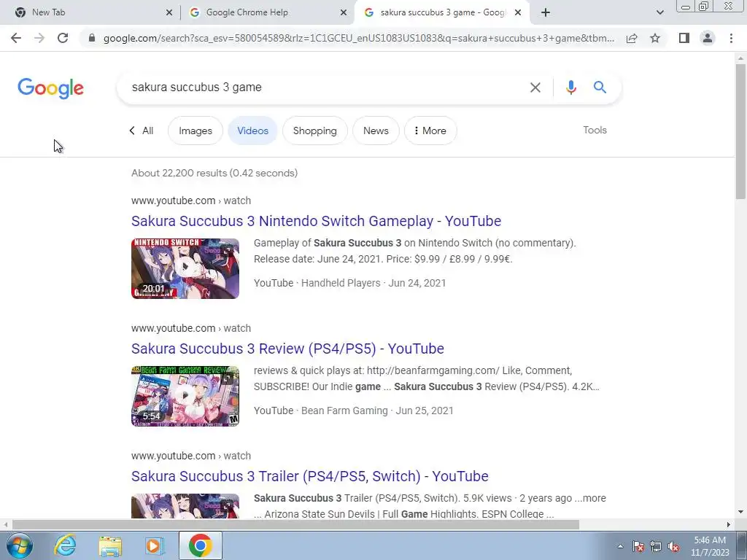Open a new tab with the plus button

[546, 12]
